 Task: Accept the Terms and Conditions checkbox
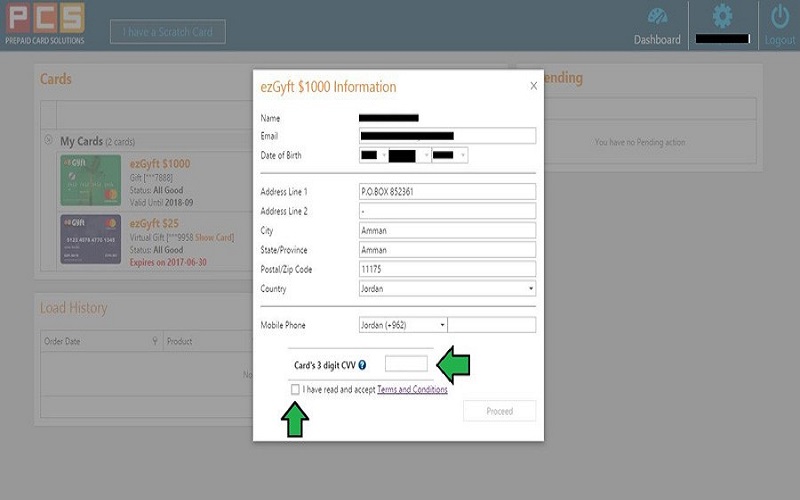click(x=295, y=389)
